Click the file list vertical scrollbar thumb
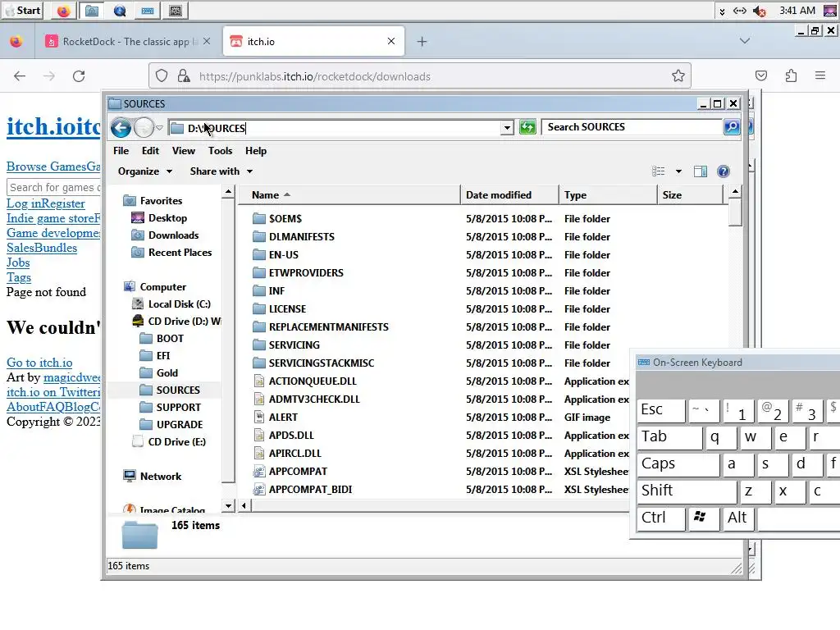Image resolution: width=840 pixels, height=630 pixels. (735, 212)
